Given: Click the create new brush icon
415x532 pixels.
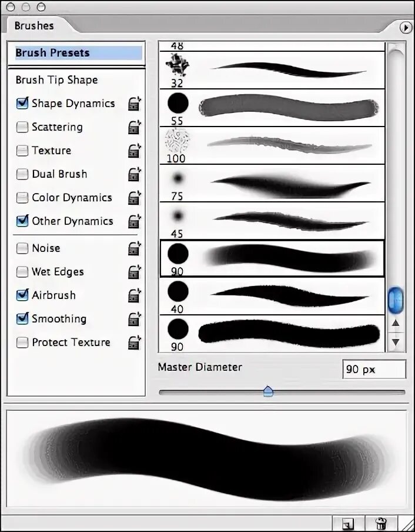Looking at the screenshot, I should 347,524.
